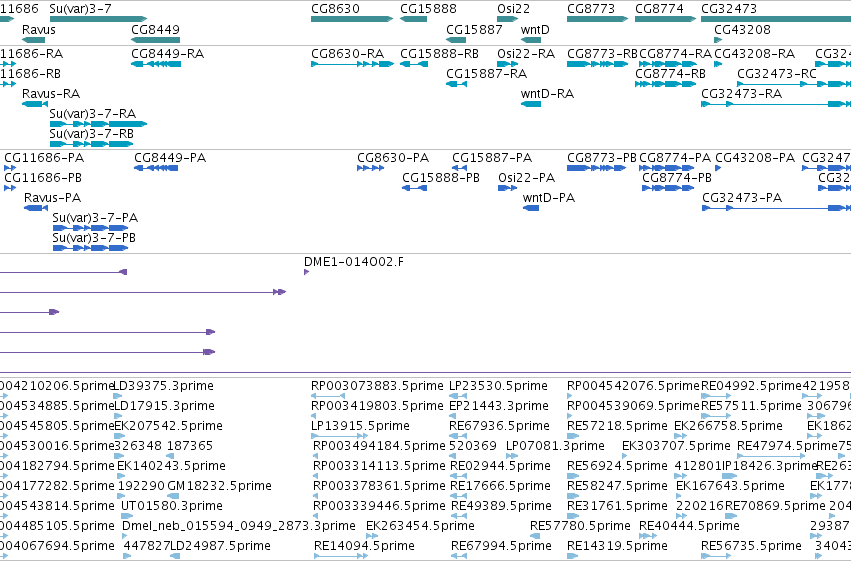Click the CG15887 gene label
851x561 pixels.
tap(474, 29)
